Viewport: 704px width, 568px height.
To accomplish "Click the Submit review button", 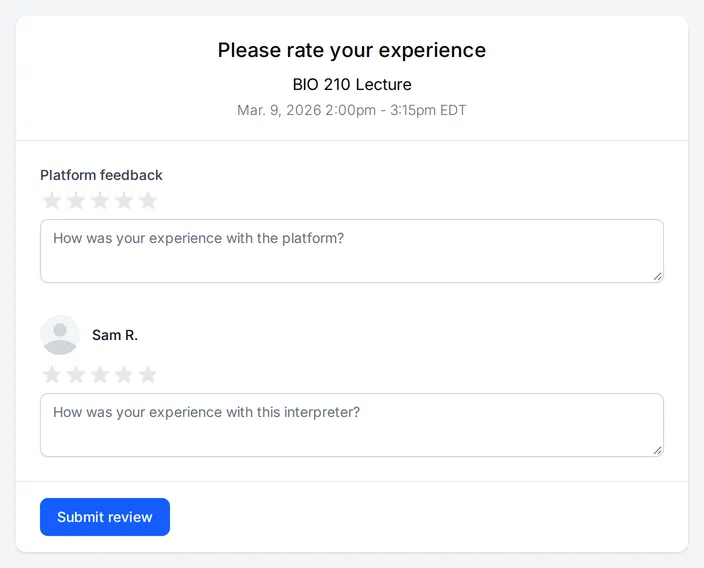I will tap(105, 517).
